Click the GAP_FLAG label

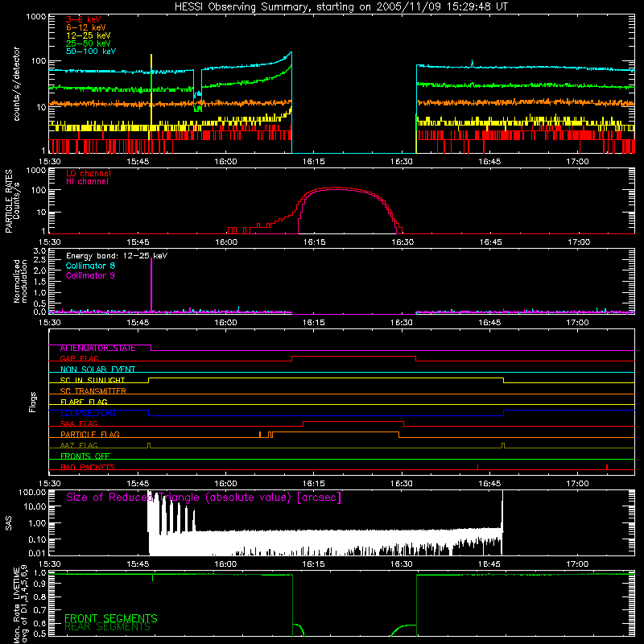79,358
